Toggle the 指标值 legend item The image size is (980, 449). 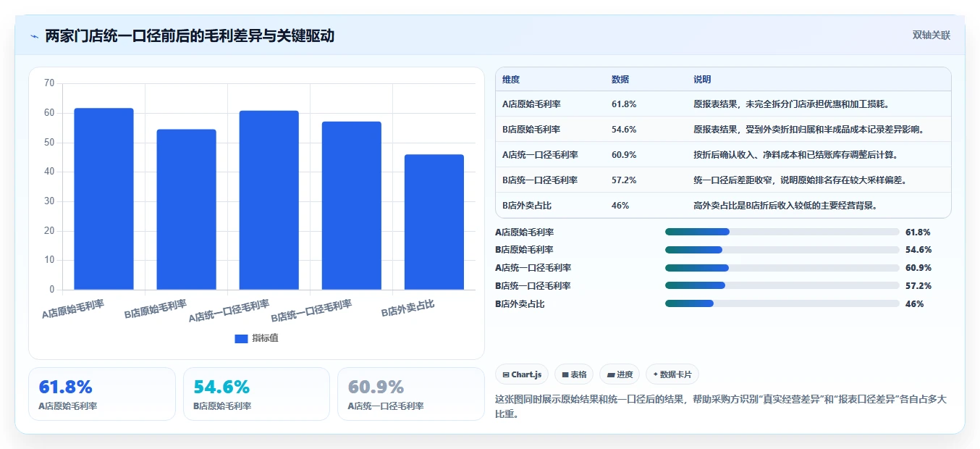click(x=256, y=338)
